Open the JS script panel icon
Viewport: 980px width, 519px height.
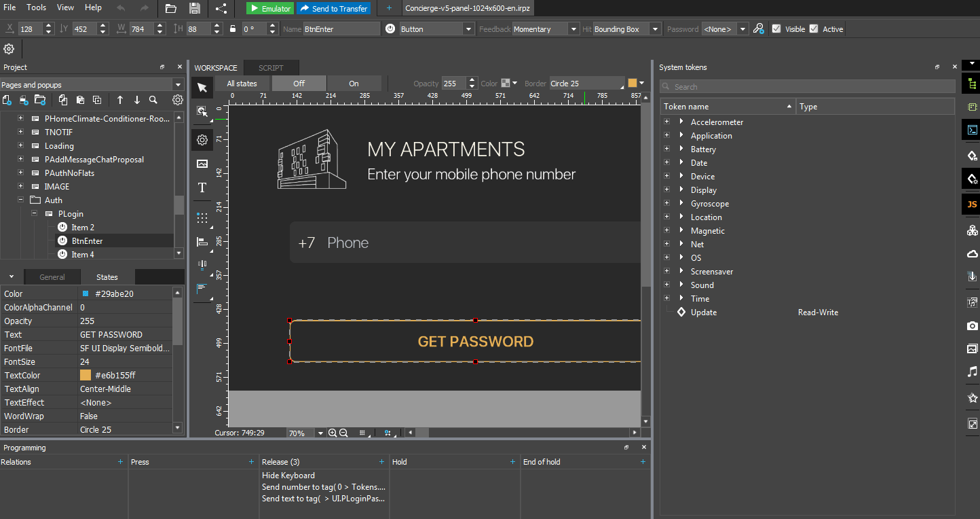tap(972, 204)
